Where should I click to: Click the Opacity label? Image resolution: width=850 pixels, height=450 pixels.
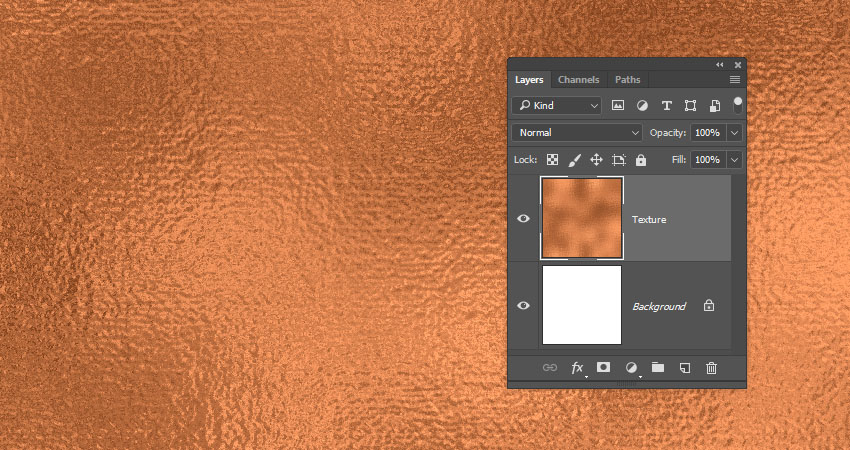click(x=668, y=133)
